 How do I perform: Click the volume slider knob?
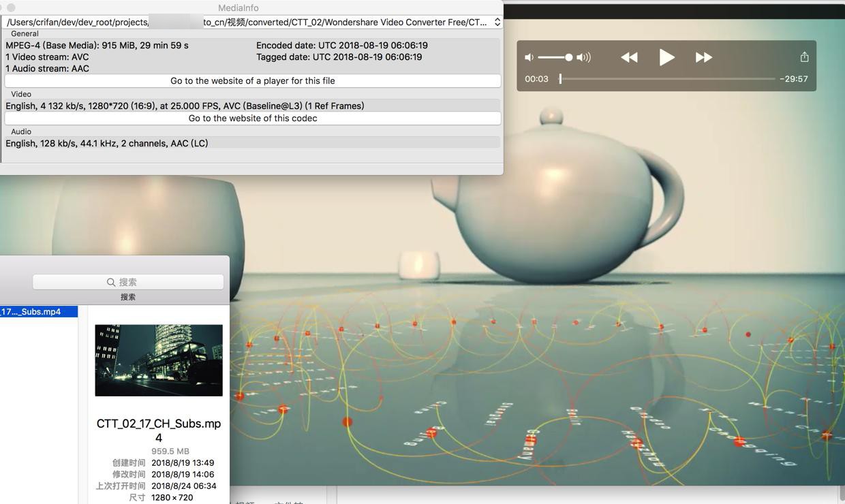(x=569, y=57)
